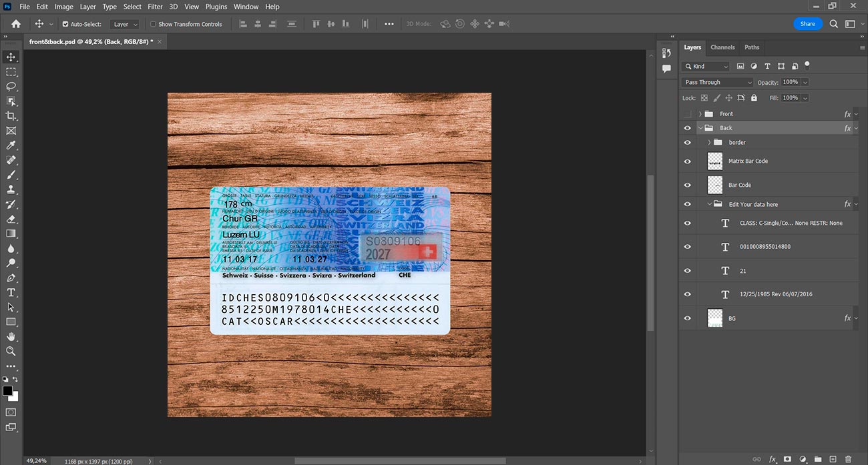
Task: Select the Brush tool
Action: 11,175
